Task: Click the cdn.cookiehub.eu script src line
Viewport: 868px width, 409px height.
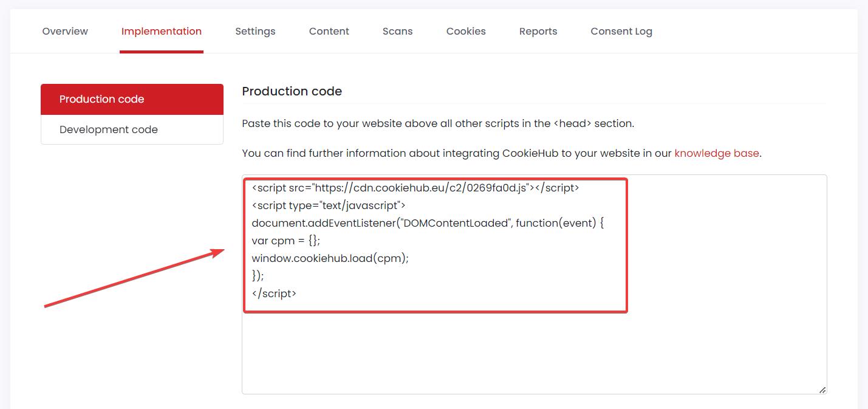Action: [x=415, y=188]
